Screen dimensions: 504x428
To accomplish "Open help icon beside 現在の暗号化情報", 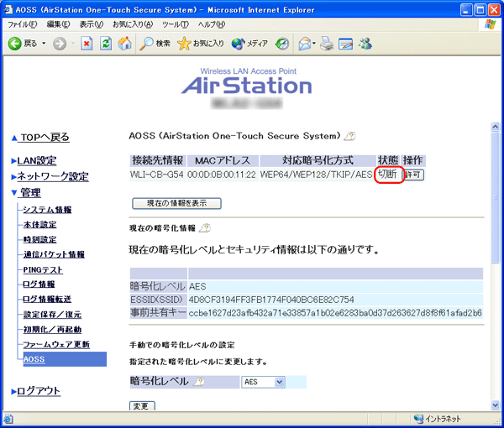I will tap(205, 228).
